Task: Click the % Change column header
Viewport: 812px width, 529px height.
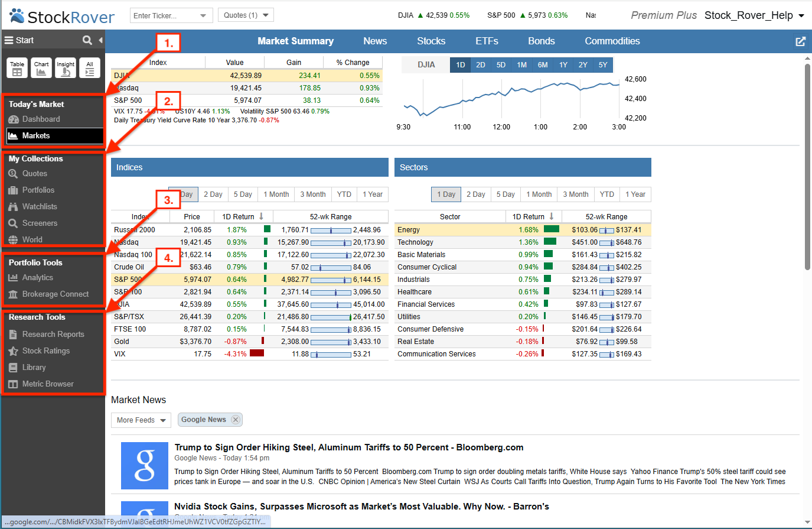Action: pyautogui.click(x=353, y=63)
